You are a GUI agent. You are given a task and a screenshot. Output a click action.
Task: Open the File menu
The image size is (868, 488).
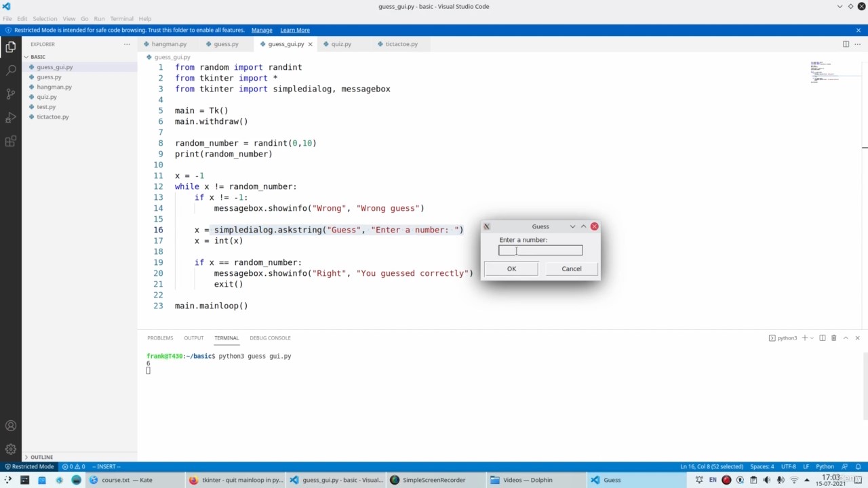7,18
